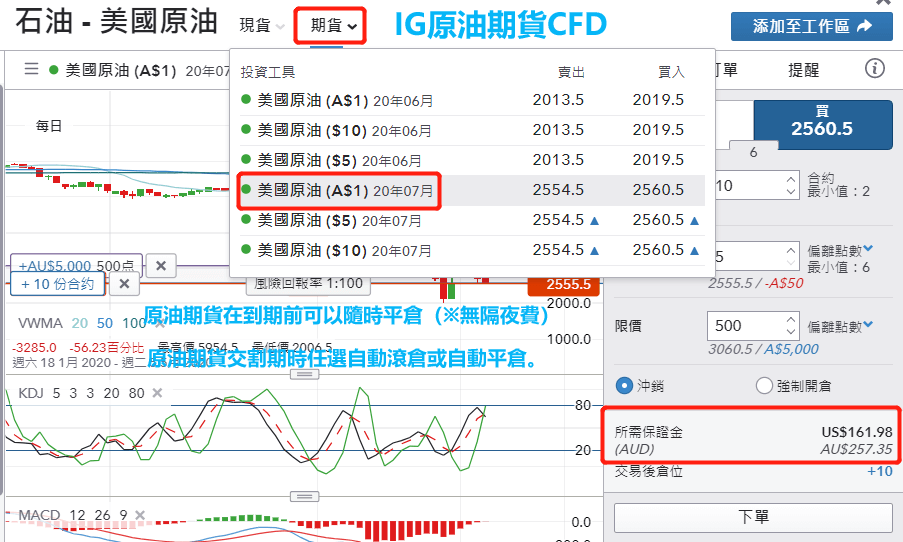903x542 pixels.
Task: Click the MACD 12 26 9 label
Action: [x=73, y=514]
